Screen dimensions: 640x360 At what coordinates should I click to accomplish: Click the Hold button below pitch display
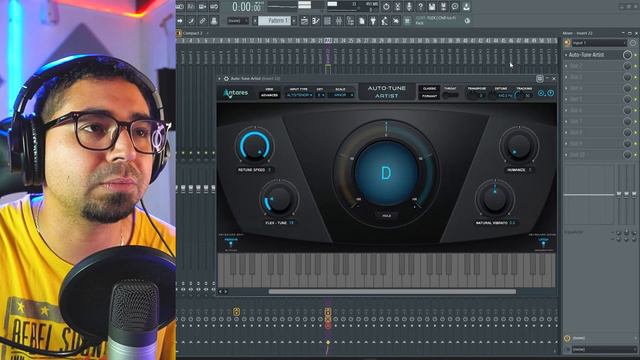pyautogui.click(x=386, y=216)
